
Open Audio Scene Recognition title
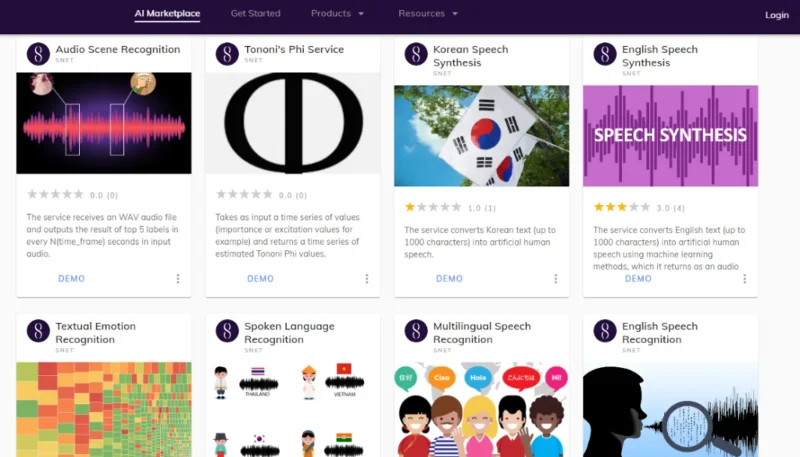pos(118,49)
